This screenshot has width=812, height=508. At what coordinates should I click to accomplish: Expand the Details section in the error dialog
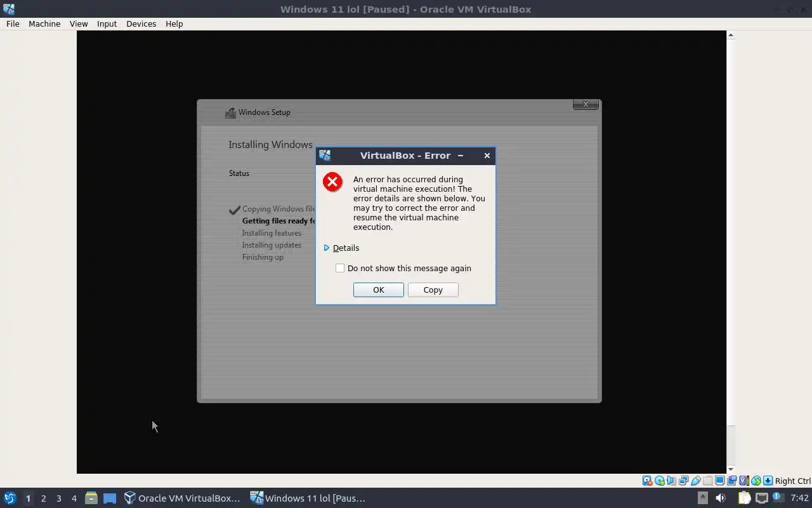coord(341,248)
